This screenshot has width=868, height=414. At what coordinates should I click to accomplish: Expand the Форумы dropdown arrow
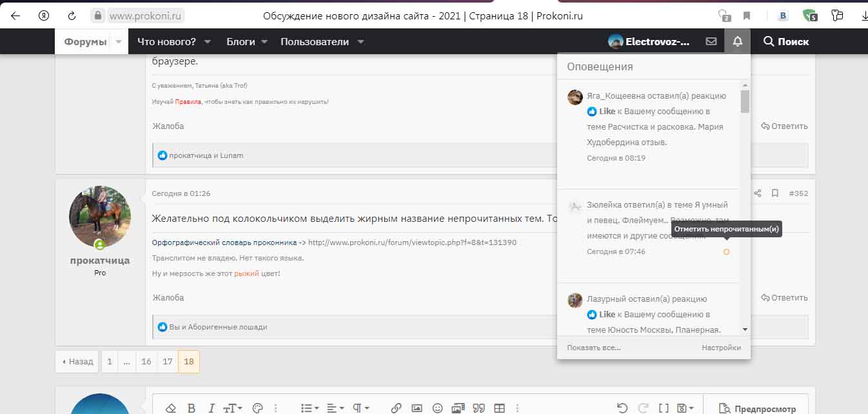119,42
